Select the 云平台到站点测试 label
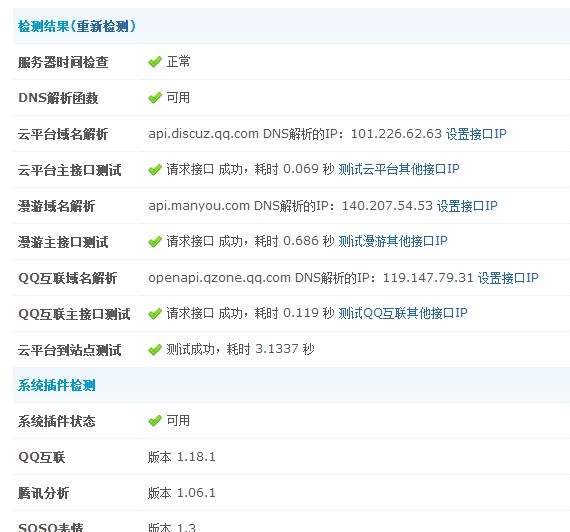570x532 pixels. pos(69,350)
